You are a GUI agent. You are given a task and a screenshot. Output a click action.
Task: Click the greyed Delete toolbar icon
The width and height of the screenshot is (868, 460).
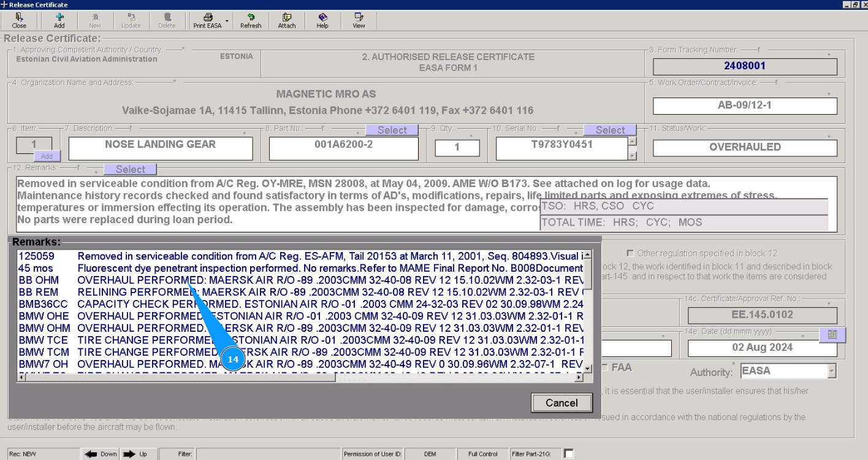(167, 21)
